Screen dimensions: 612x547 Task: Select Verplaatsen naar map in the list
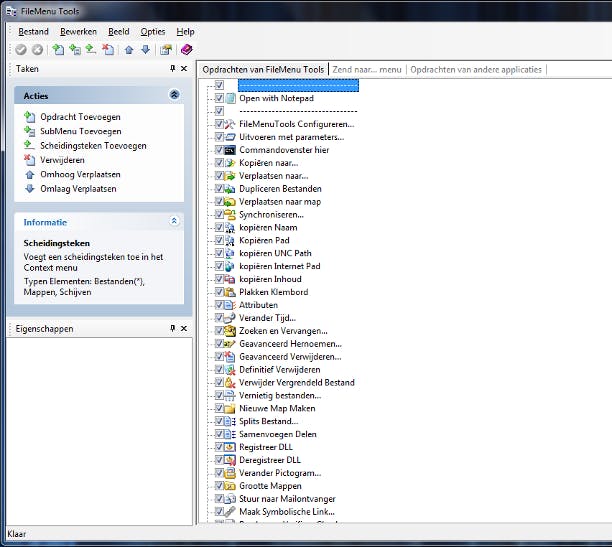tap(280, 201)
